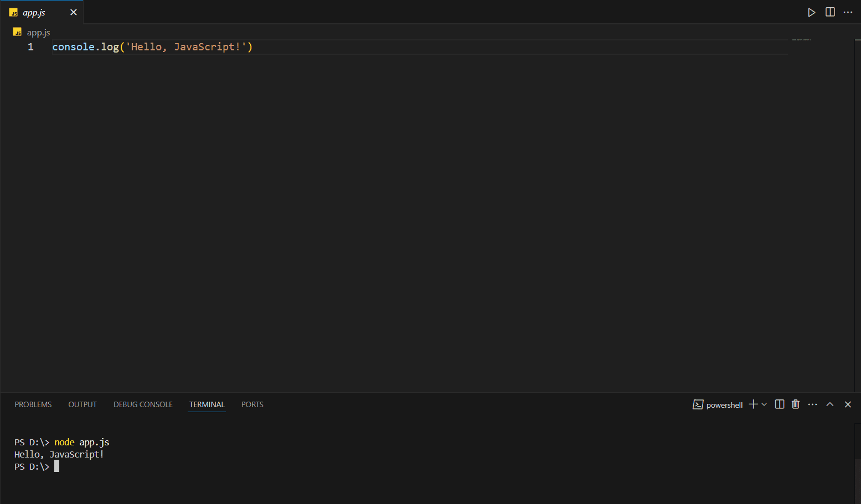
Task: Split the terminal pane
Action: click(x=780, y=404)
